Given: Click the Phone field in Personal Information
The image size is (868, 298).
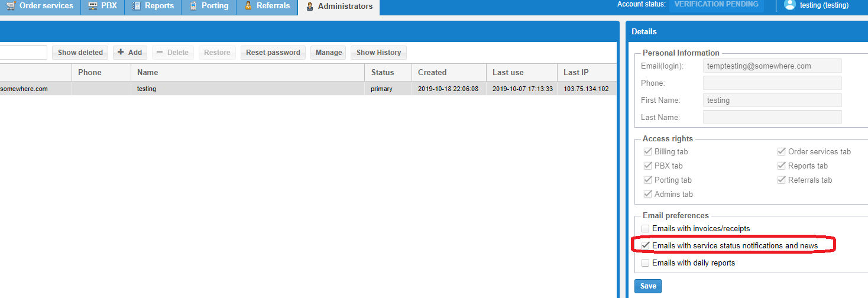Looking at the screenshot, I should (772, 83).
